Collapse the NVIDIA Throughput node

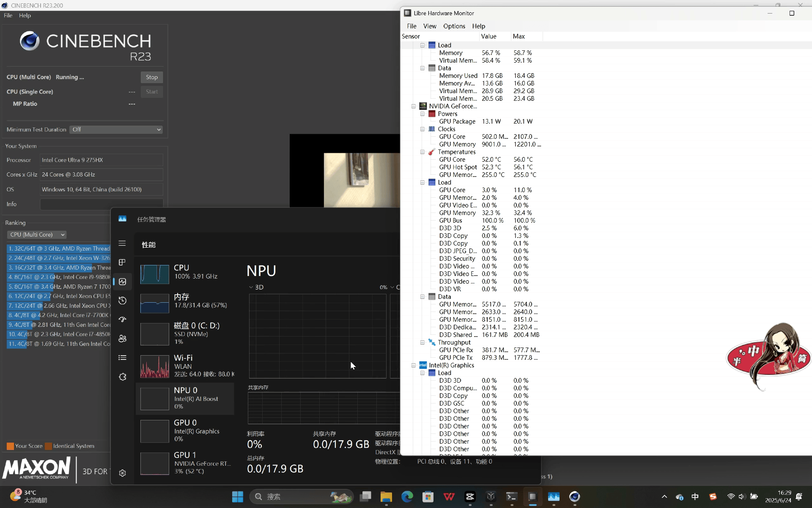point(422,342)
